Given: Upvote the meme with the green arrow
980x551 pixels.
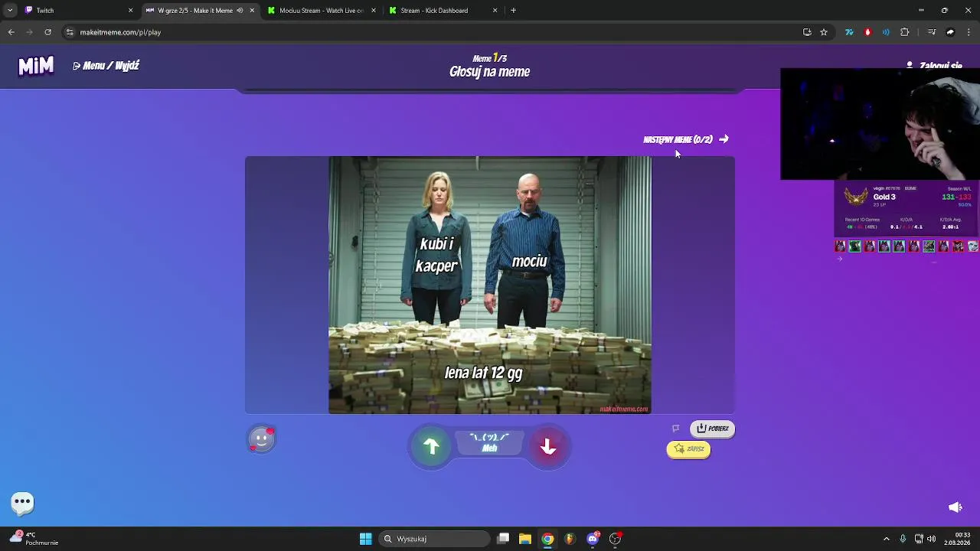Looking at the screenshot, I should [431, 447].
